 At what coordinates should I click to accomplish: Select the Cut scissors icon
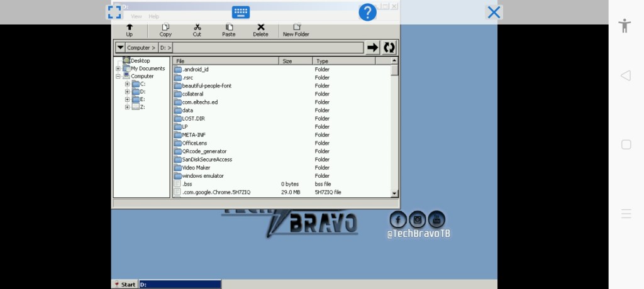click(197, 30)
